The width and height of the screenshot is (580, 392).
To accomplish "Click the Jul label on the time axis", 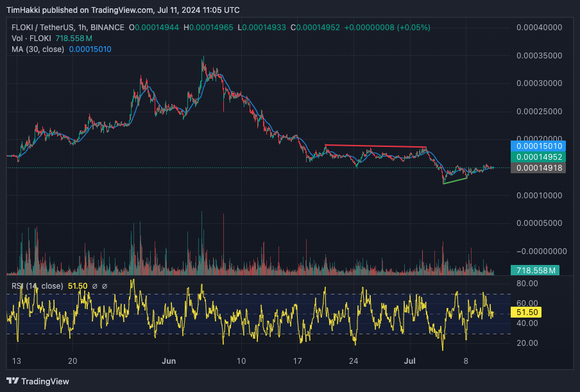I will (410, 361).
